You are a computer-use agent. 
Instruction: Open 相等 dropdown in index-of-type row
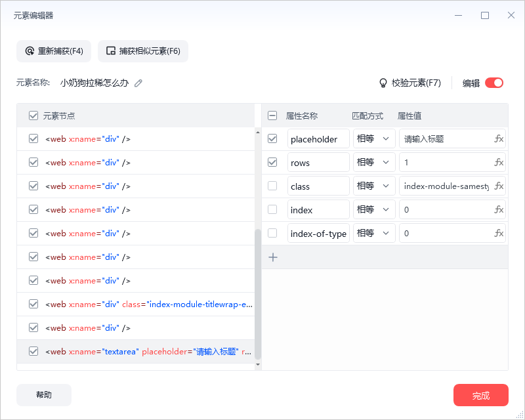[374, 234]
